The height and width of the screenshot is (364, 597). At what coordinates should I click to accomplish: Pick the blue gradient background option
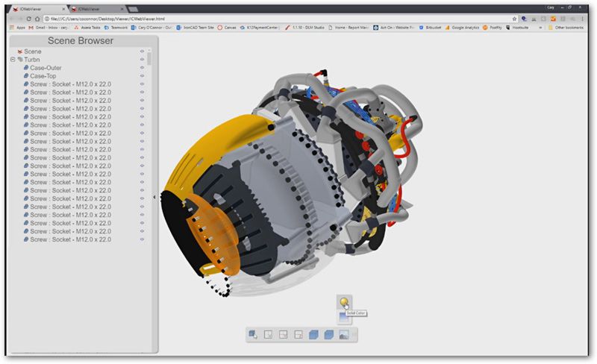click(x=343, y=318)
